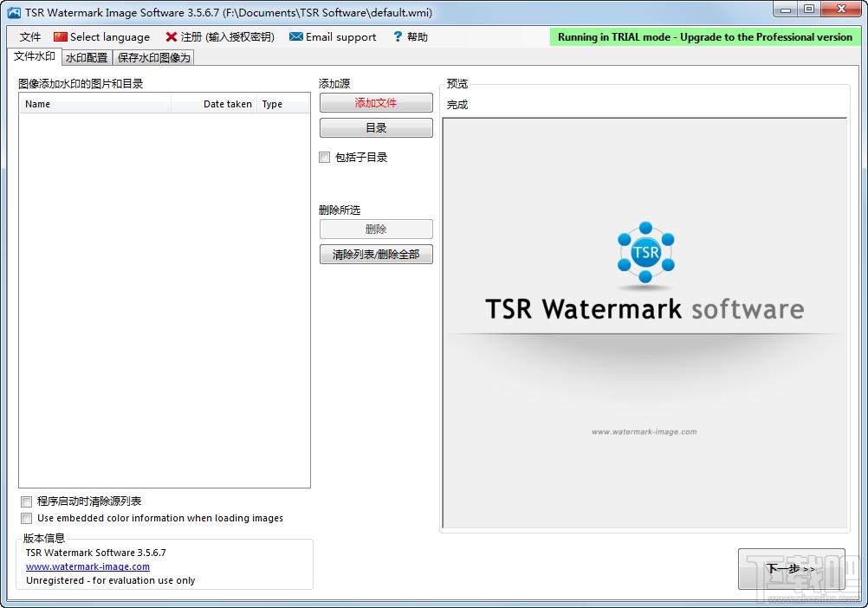Toggle 程序启动时清除源列表 checkbox

pos(26,501)
